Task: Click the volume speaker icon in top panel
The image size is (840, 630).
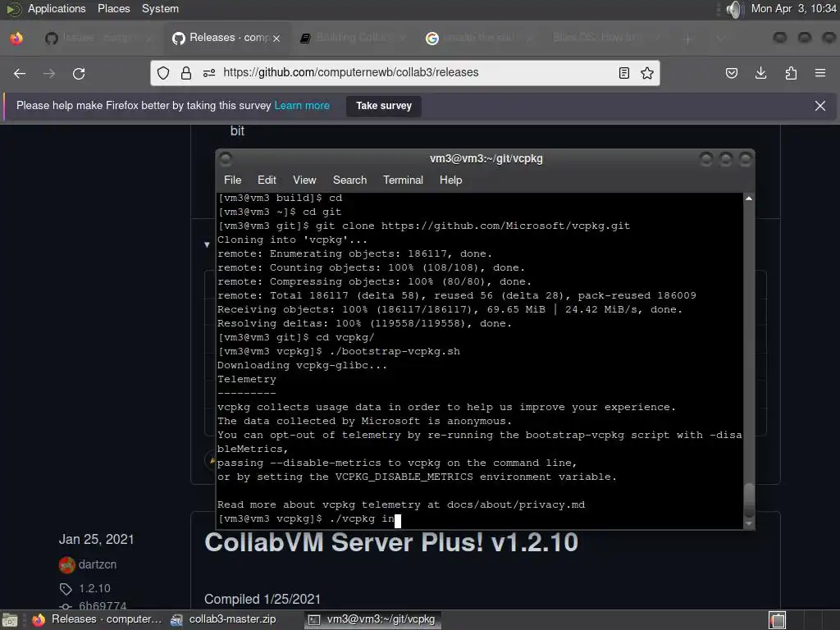Action: tap(735, 9)
